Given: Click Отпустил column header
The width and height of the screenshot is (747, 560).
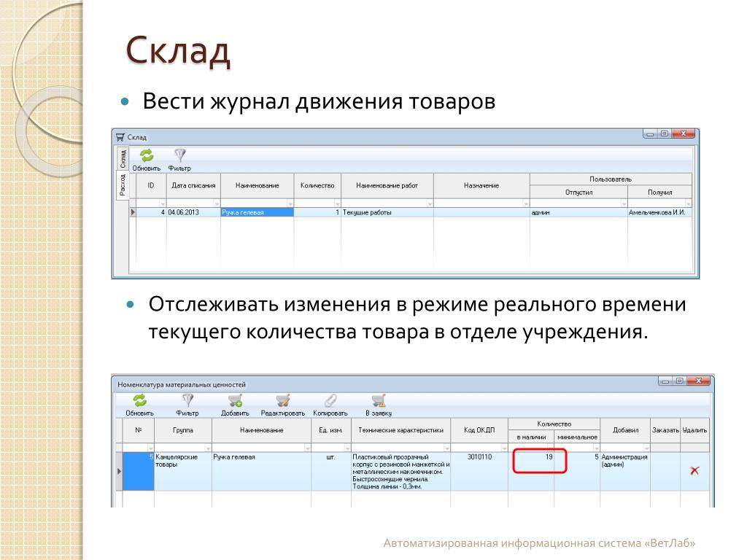Looking at the screenshot, I should tap(578, 192).
